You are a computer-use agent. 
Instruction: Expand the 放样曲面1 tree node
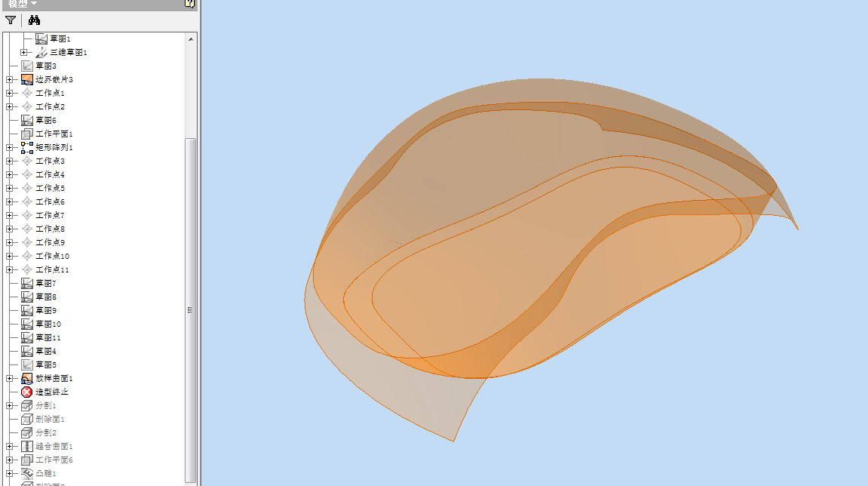tap(9, 379)
